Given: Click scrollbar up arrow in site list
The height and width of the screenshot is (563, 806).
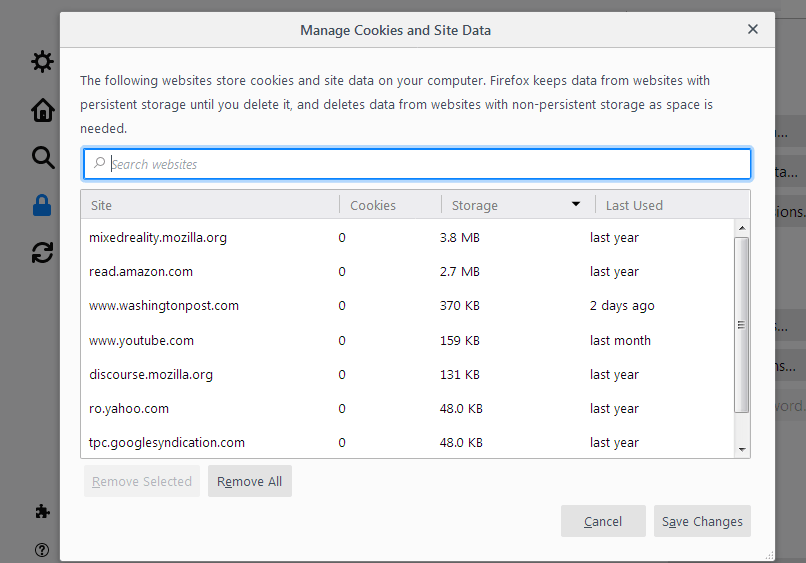Looking at the screenshot, I should (x=742, y=228).
